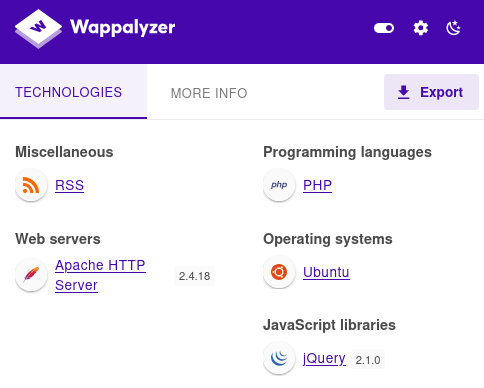Click the Miscellaneous category heading

(64, 152)
